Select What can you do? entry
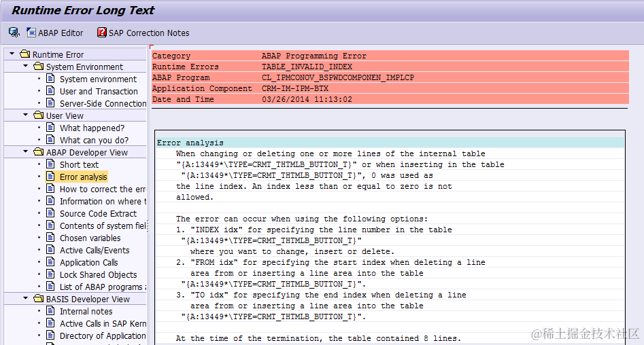The height and width of the screenshot is (345, 644). pos(94,141)
